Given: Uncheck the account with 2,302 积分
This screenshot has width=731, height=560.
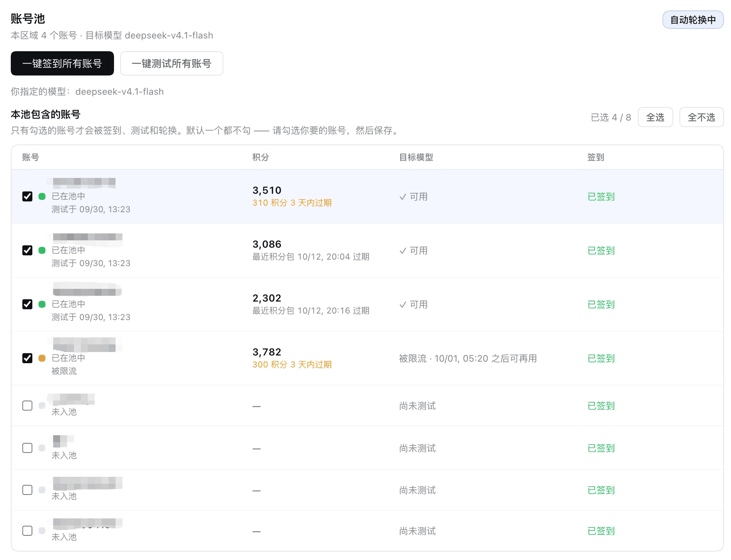Looking at the screenshot, I should point(27,304).
